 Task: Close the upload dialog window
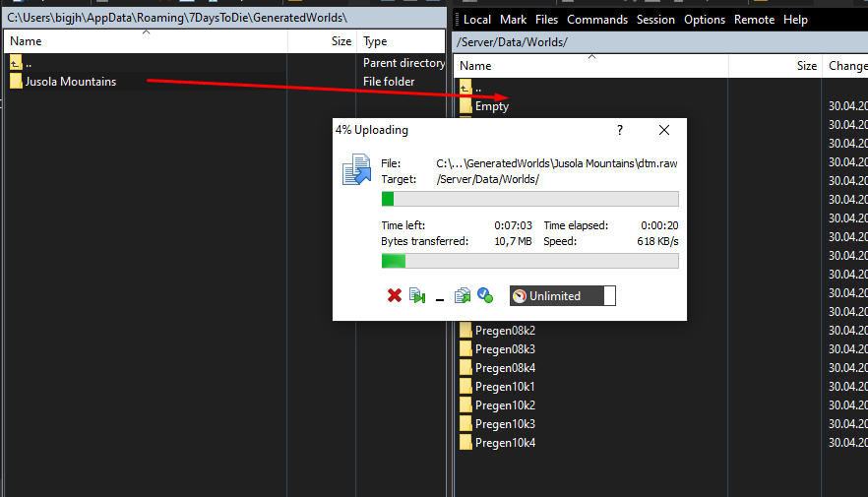point(664,130)
